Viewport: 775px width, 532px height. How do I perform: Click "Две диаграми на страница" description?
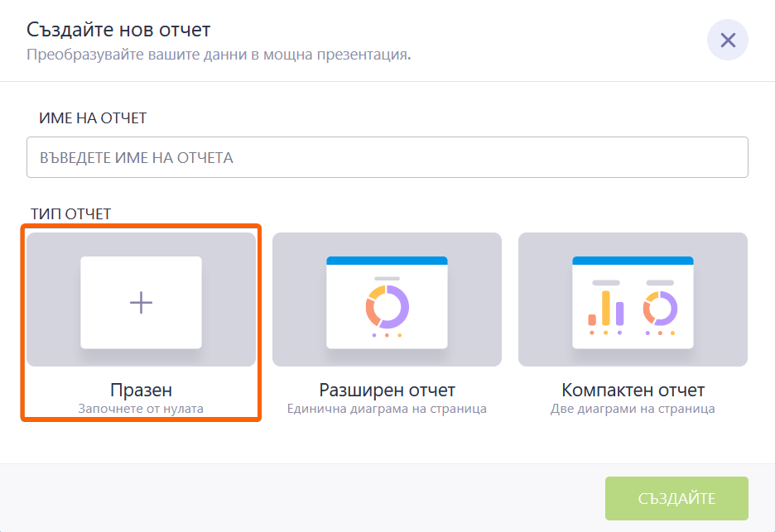(x=633, y=409)
